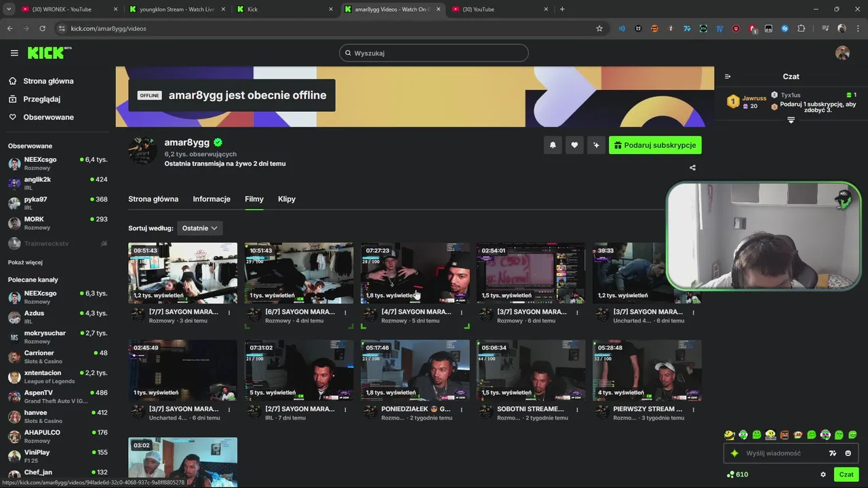Open the hamburger sidebar menu

tap(14, 53)
